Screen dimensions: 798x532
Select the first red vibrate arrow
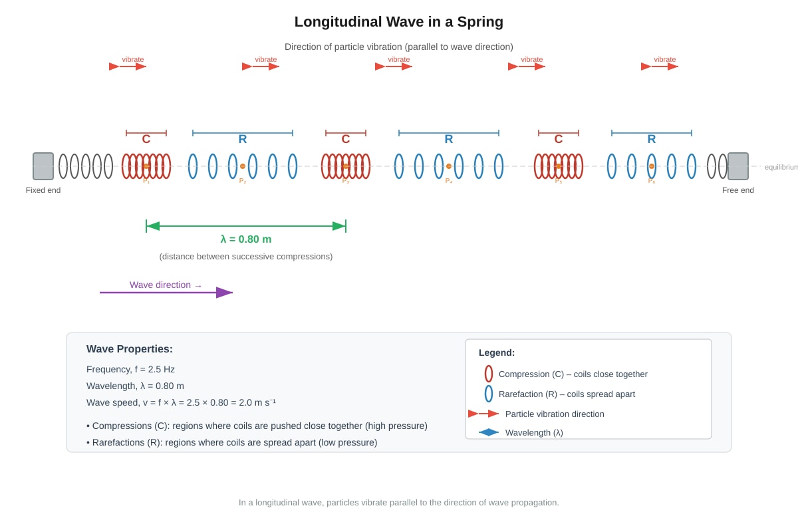click(x=128, y=66)
